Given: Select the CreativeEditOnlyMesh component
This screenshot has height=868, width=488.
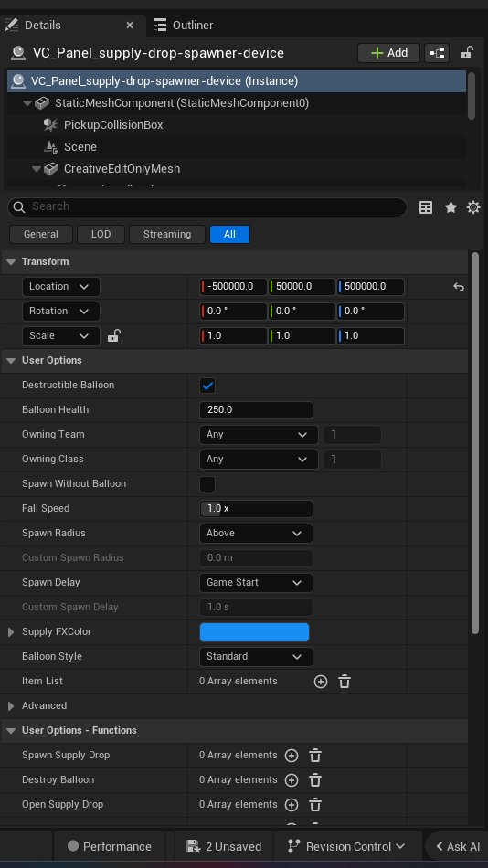Looking at the screenshot, I should (237, 169).
